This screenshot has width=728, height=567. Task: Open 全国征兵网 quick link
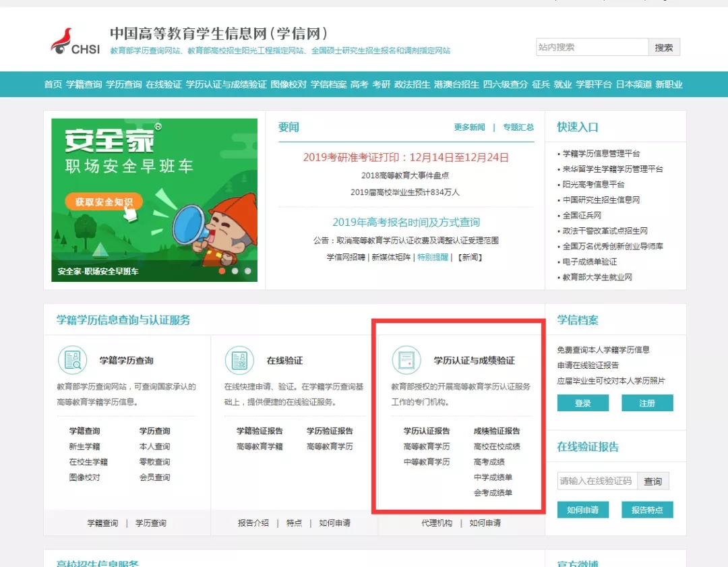pyautogui.click(x=582, y=215)
